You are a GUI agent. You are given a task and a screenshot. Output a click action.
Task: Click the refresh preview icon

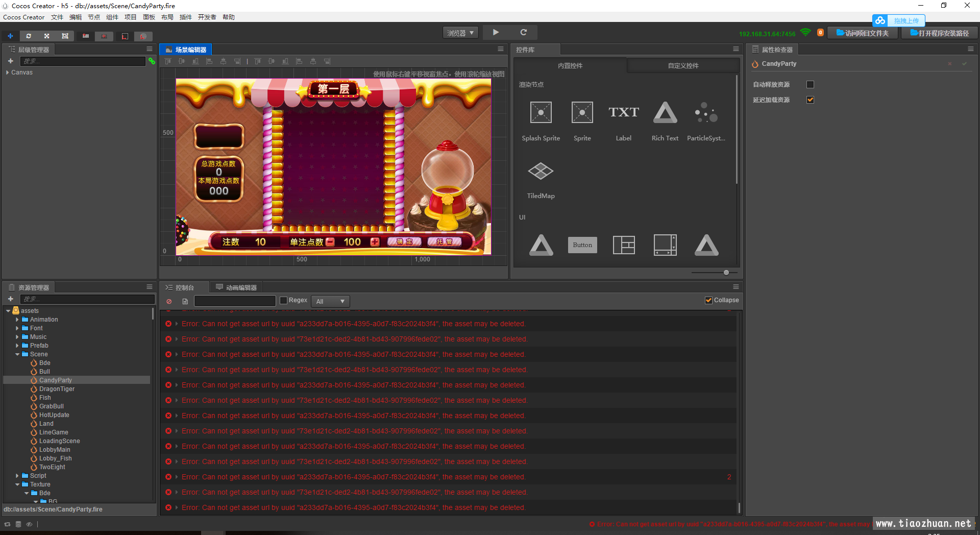(x=523, y=32)
